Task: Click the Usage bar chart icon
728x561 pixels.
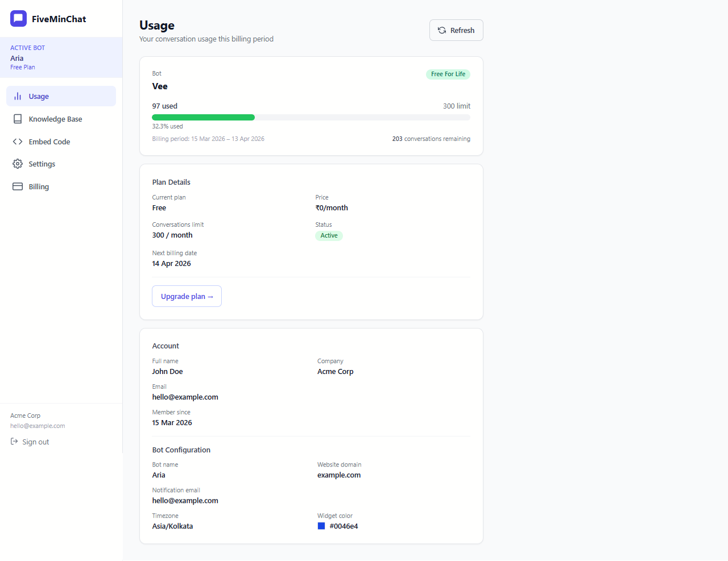Action: (18, 96)
